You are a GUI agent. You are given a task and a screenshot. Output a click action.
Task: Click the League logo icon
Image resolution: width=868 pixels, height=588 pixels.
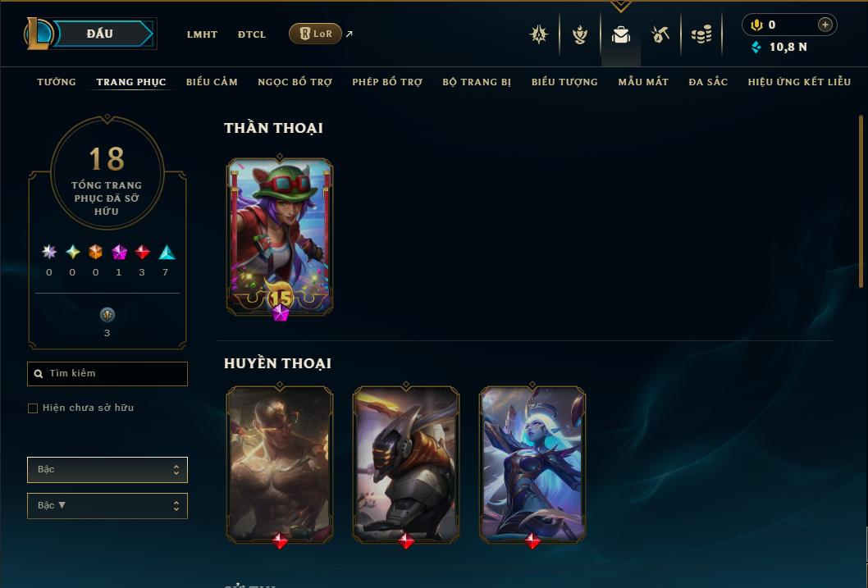click(38, 33)
